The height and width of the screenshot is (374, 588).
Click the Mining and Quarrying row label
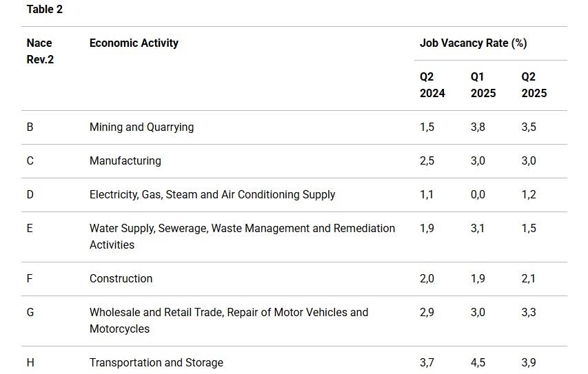coord(142,127)
